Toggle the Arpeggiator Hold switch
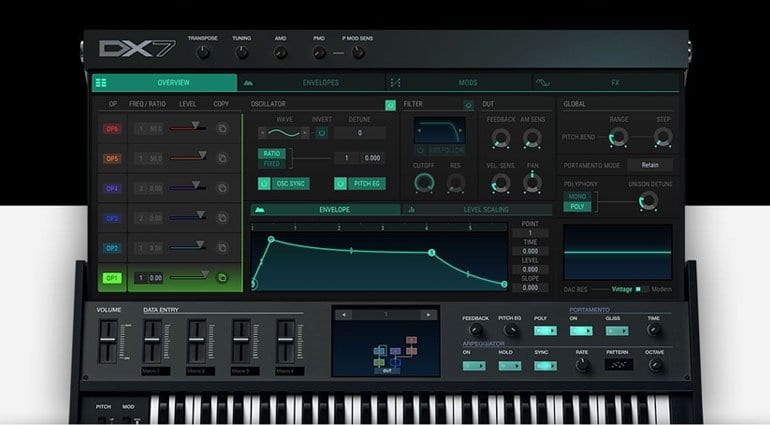This screenshot has width=770, height=425. [x=510, y=366]
